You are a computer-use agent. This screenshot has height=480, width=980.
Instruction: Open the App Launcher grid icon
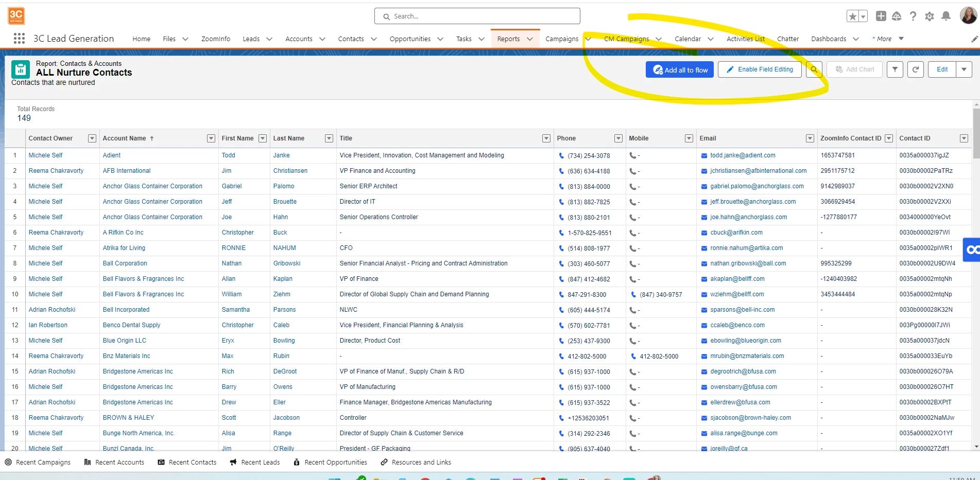pyautogui.click(x=19, y=39)
